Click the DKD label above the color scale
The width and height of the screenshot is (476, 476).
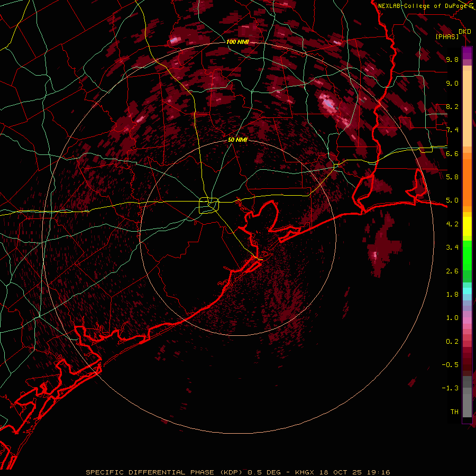(465, 32)
